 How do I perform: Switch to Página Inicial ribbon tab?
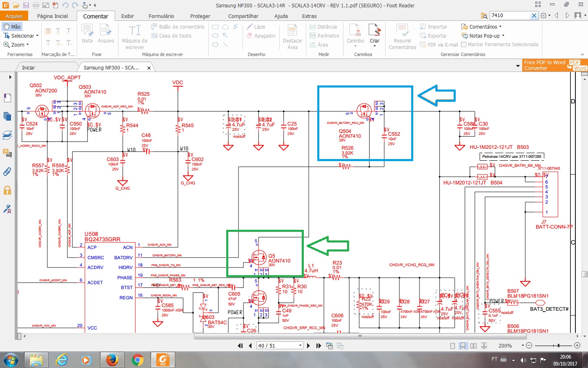click(52, 16)
